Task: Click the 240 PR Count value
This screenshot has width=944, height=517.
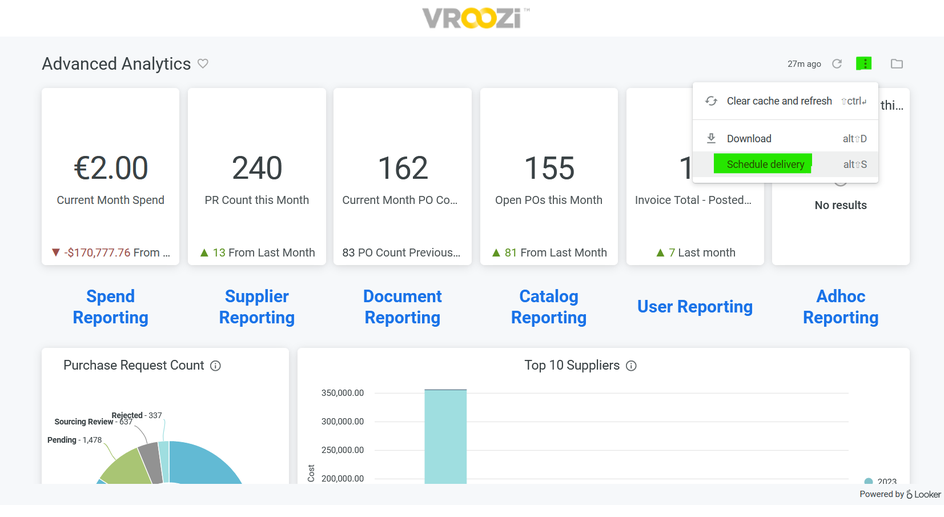Action: (x=257, y=168)
